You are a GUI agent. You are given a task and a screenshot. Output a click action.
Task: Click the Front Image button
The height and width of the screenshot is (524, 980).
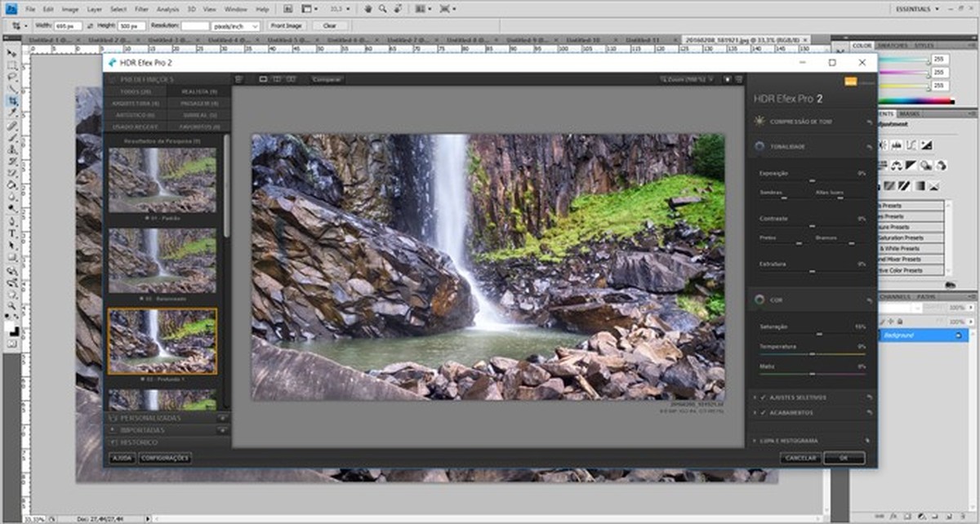pos(286,26)
